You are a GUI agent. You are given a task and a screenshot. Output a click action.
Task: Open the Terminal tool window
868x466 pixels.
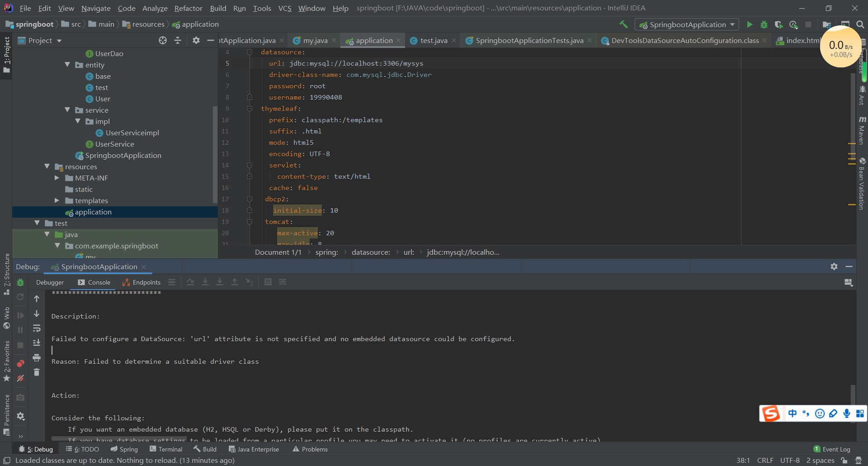(166, 449)
